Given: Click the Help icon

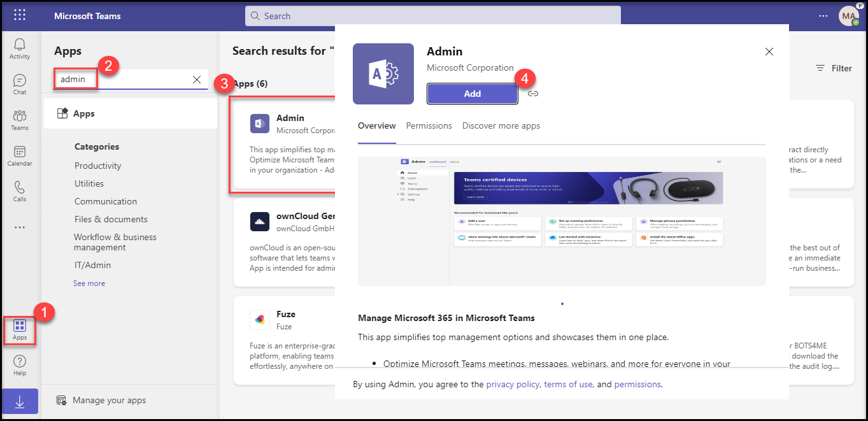Looking at the screenshot, I should 20,366.
